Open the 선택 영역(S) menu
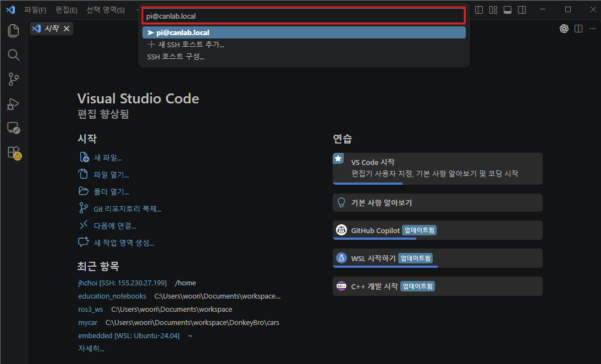The width and height of the screenshot is (601, 364). (x=106, y=10)
